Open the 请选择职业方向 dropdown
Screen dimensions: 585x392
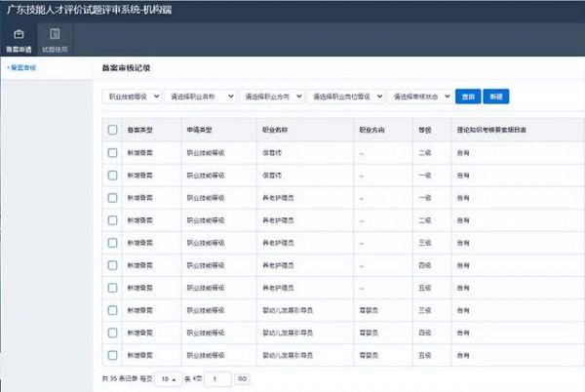271,97
